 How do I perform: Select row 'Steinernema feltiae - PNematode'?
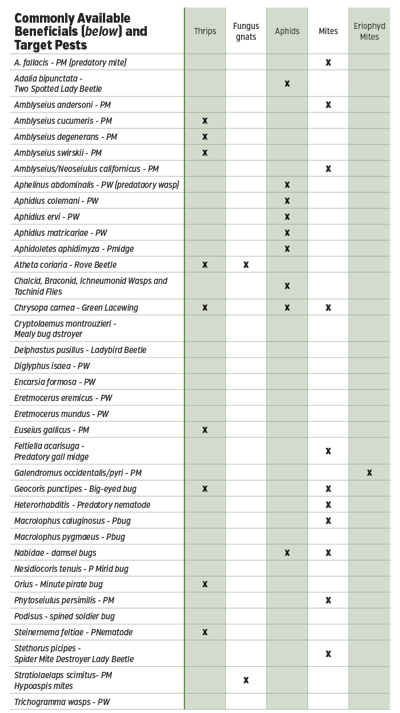[x=200, y=632]
